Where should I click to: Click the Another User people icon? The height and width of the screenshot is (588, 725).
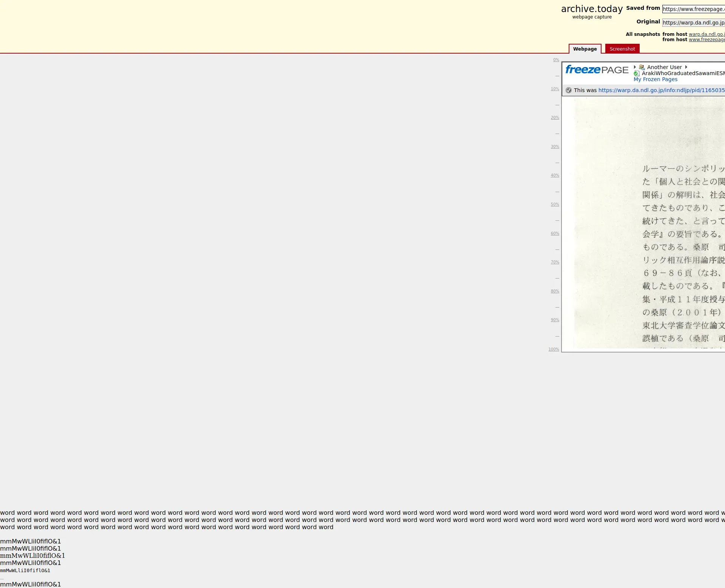pos(642,67)
